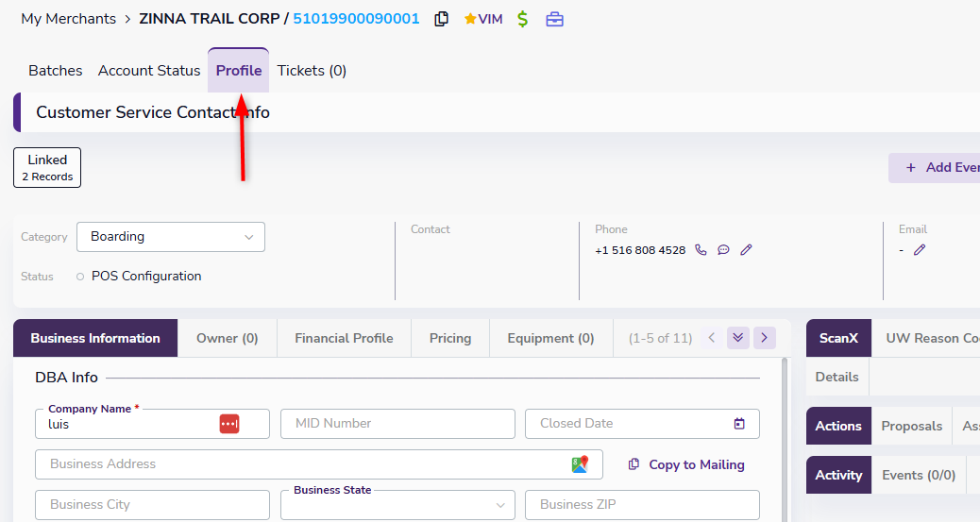This screenshot has height=522, width=980.
Task: Click the Business Address field
Action: pyautogui.click(x=319, y=464)
